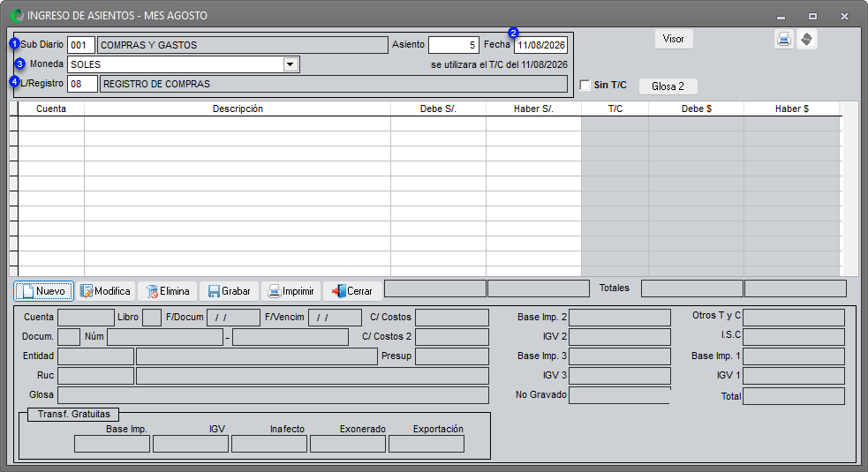This screenshot has height=472, width=868.
Task: Click the IGV 2 field
Action: pos(620,337)
